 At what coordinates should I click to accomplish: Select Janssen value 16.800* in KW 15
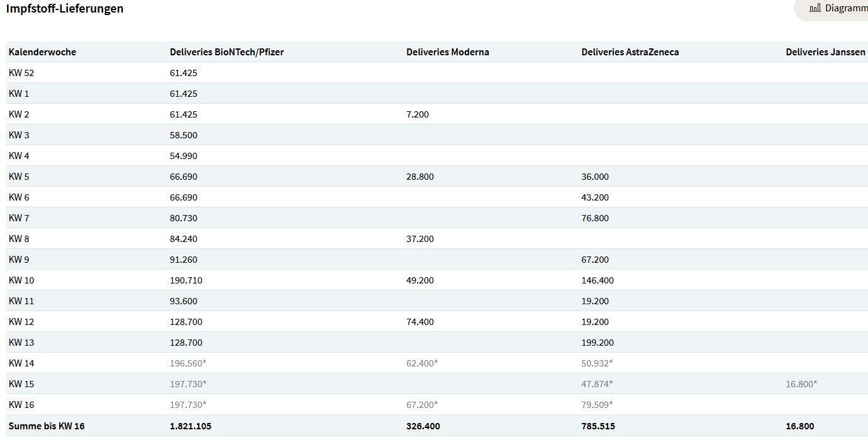point(801,384)
